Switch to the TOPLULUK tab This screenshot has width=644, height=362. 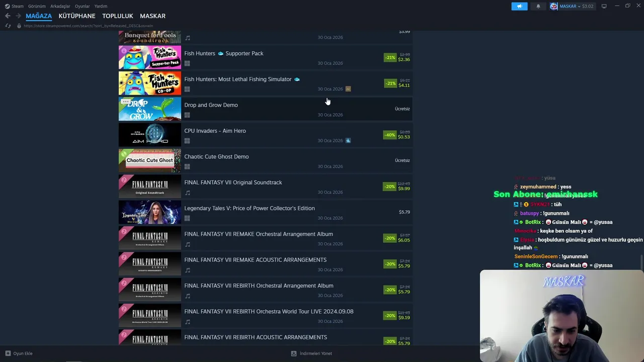tap(118, 16)
